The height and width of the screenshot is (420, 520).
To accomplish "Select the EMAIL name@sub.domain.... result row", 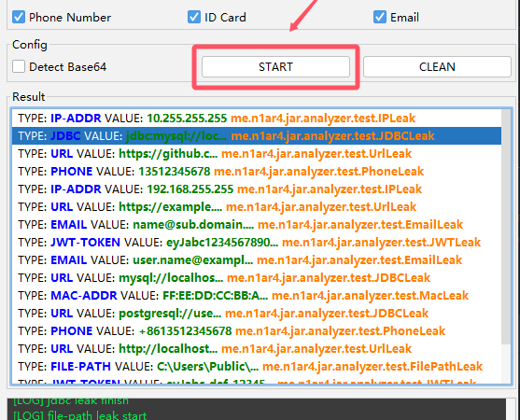I will point(257,225).
